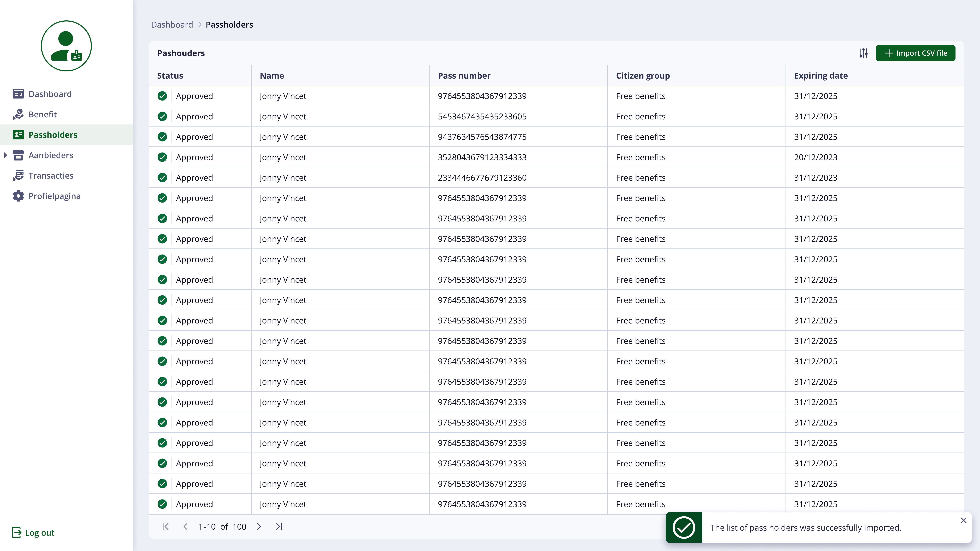This screenshot has width=980, height=551.
Task: Click the success checkmark icon in toast
Action: click(x=684, y=527)
